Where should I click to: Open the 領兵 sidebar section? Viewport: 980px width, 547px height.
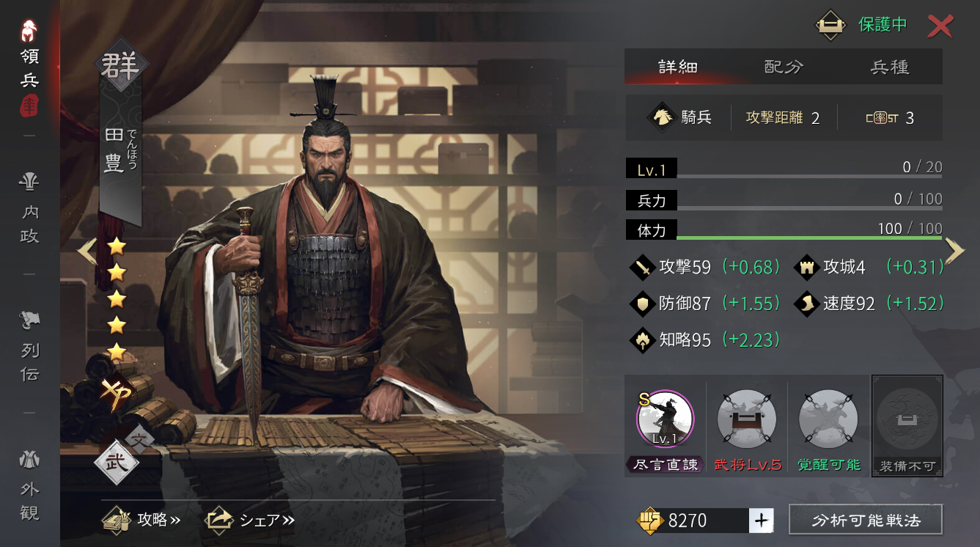[x=29, y=67]
